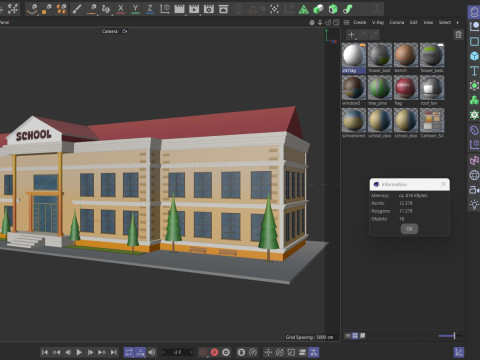Screen dimensions: 480x360
Task: Toggle the sound speaker button
Action: pos(152,352)
